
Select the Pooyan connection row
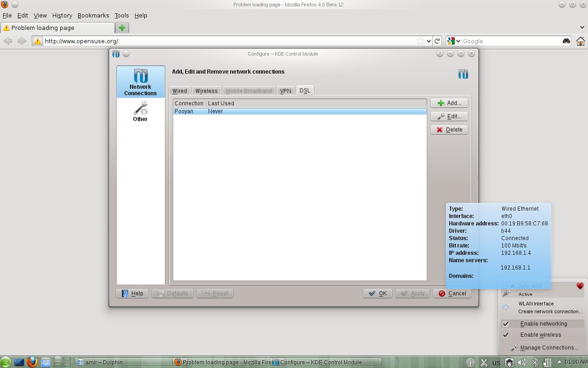tap(300, 111)
